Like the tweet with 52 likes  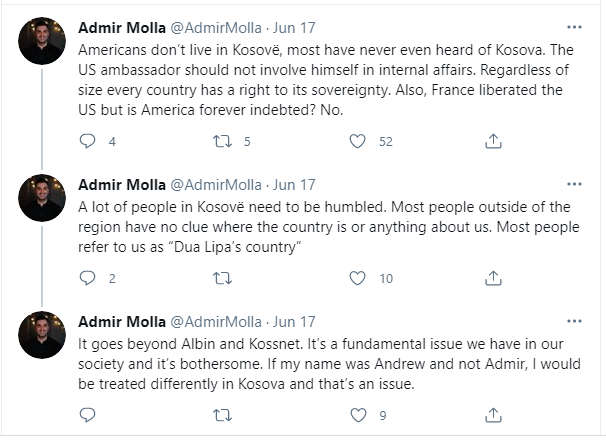click(x=357, y=141)
